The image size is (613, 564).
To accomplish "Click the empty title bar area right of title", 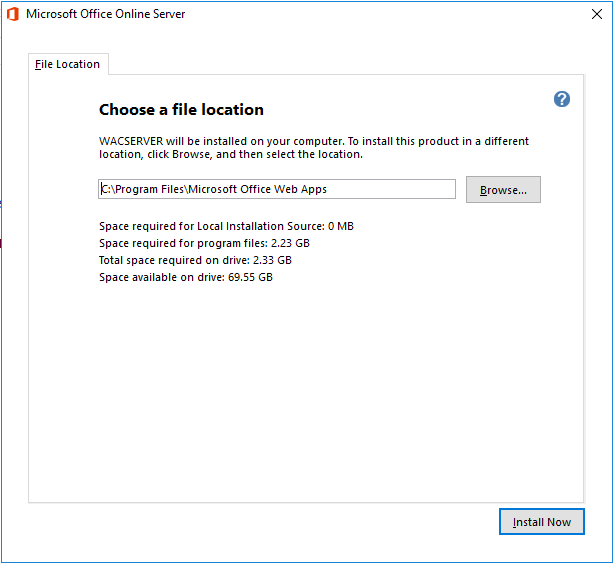I will tap(380, 15).
